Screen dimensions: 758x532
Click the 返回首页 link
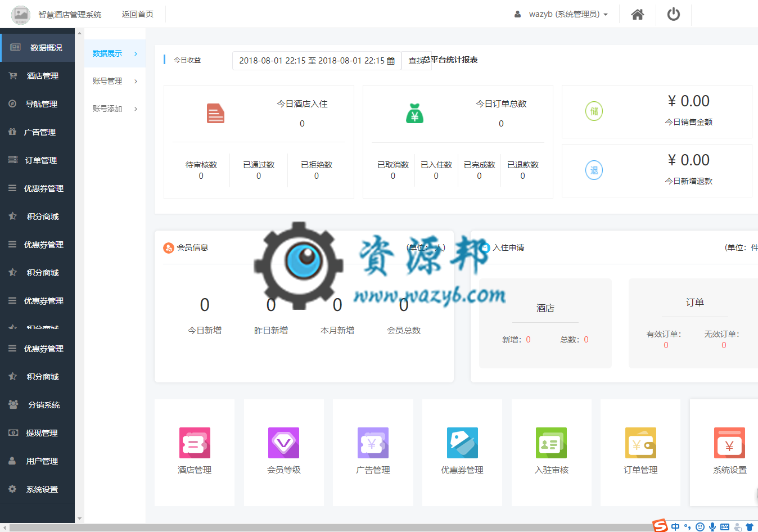(x=137, y=14)
